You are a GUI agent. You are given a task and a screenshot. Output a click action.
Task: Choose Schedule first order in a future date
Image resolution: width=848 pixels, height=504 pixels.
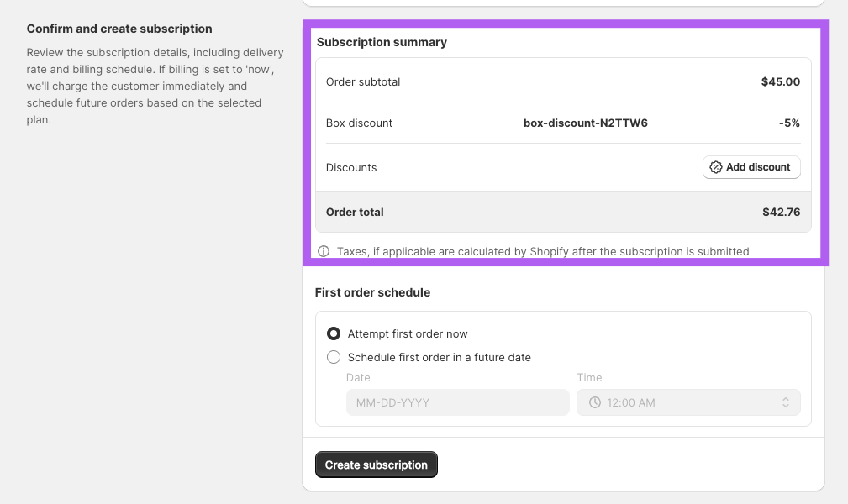coord(334,357)
